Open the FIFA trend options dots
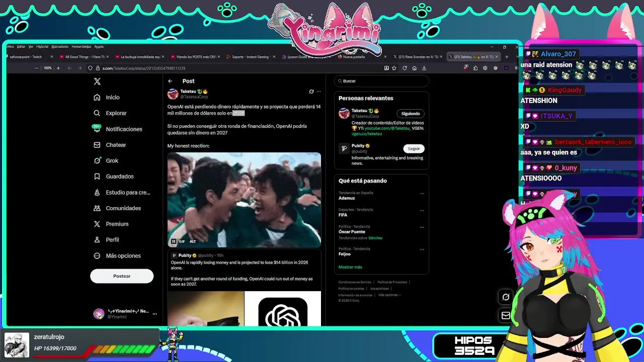644x362 pixels. [x=422, y=210]
